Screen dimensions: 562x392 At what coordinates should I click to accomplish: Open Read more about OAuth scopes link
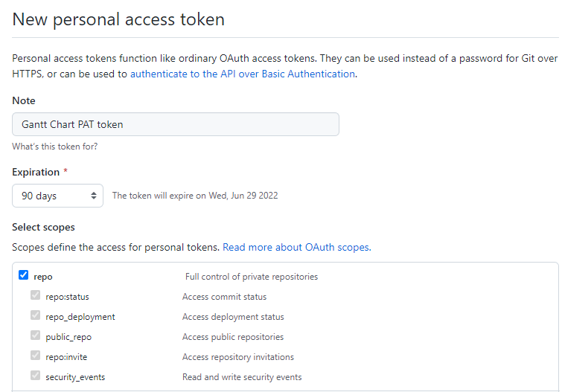pyautogui.click(x=296, y=247)
